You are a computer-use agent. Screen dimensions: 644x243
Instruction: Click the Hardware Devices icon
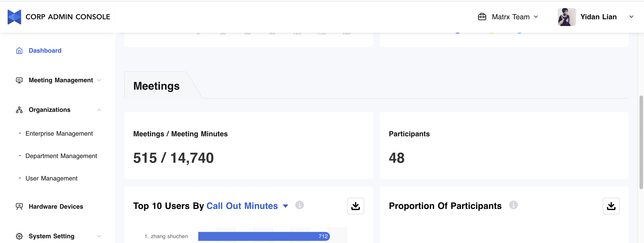(x=19, y=206)
